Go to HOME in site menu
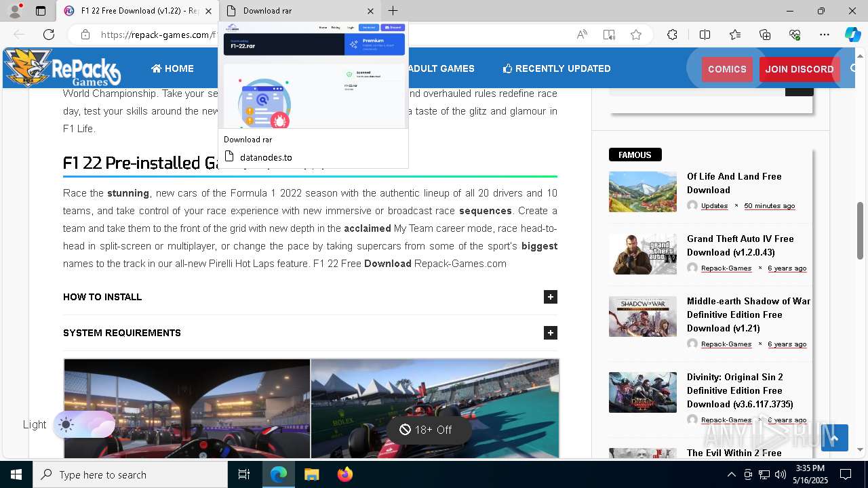Image resolution: width=868 pixels, height=488 pixels. tap(172, 68)
